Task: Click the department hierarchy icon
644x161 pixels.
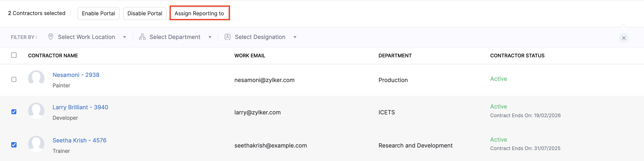Action: (x=142, y=37)
